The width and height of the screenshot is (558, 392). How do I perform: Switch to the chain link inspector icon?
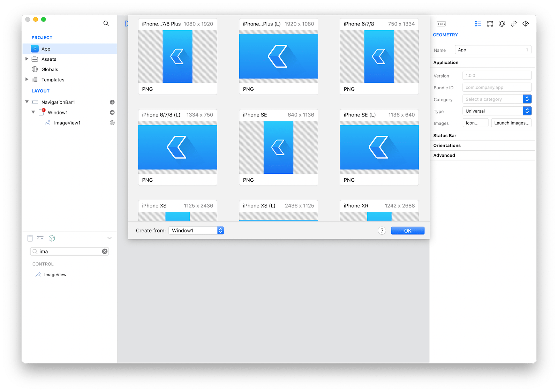(514, 24)
